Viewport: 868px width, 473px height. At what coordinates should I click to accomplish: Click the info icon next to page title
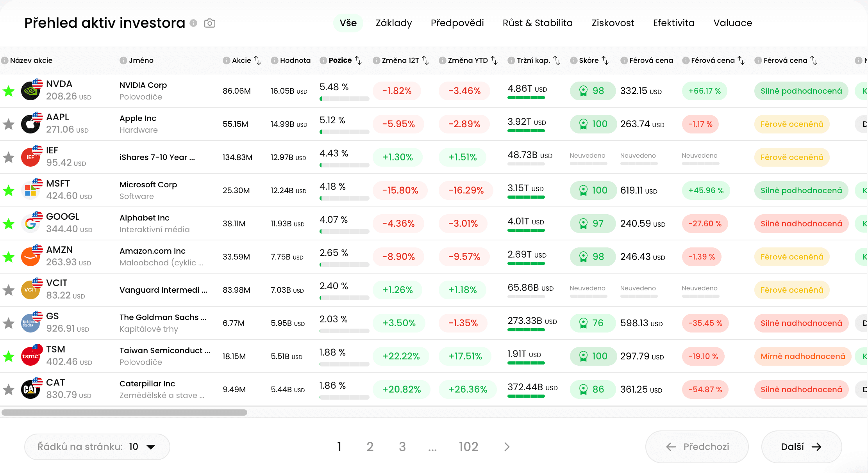[193, 23]
